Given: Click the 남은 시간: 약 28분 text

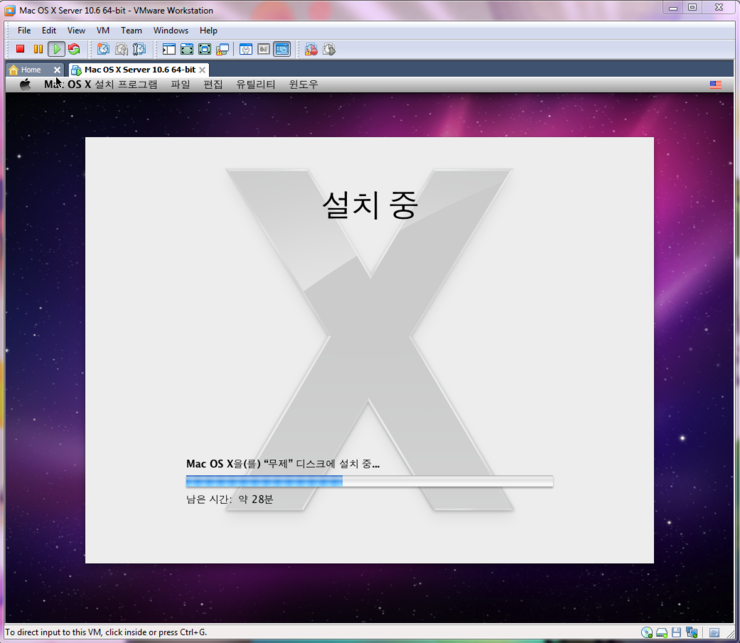Looking at the screenshot, I should point(229,499).
